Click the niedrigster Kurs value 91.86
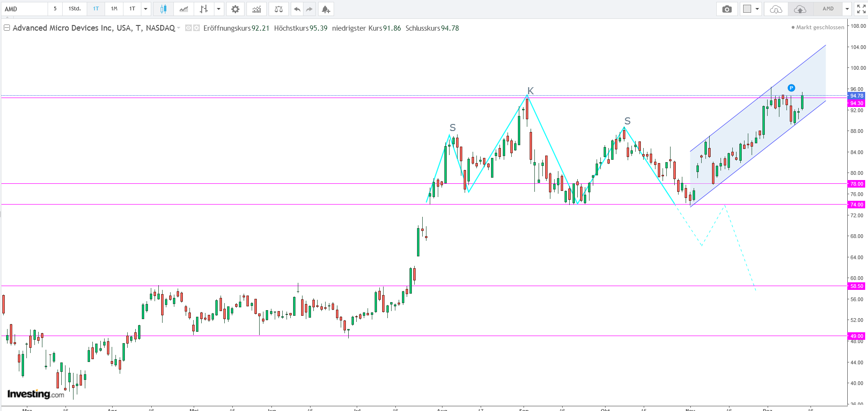The height and width of the screenshot is (411, 868). pos(392,28)
